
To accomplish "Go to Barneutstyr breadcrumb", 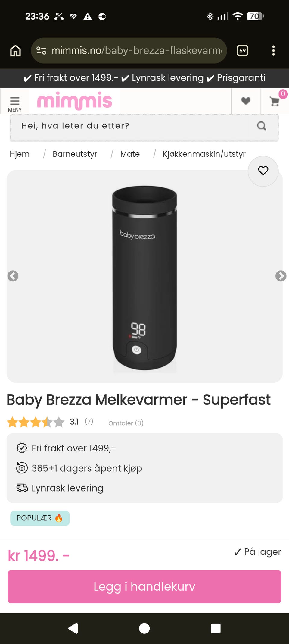I will point(75,154).
